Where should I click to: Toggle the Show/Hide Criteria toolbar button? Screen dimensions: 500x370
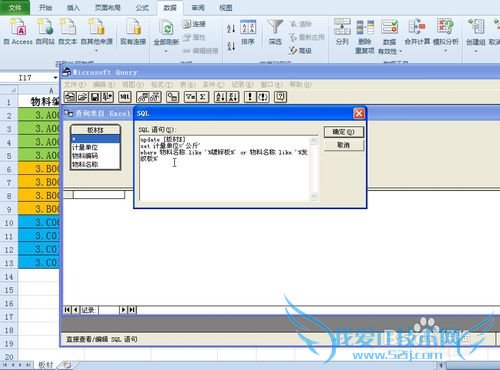(155, 97)
